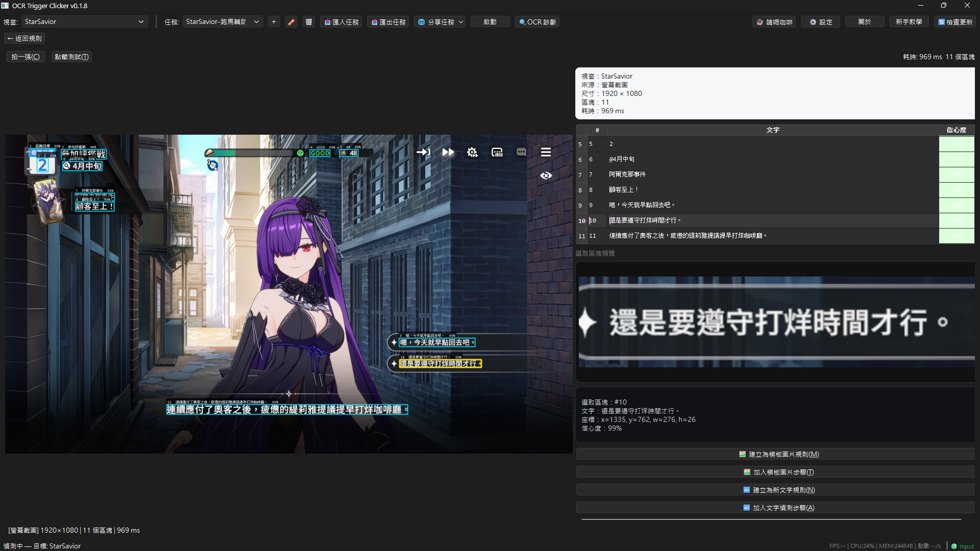The image size is (980, 551).
Task: Open the 視窗 StarSavior dropdown
Action: pos(84,22)
